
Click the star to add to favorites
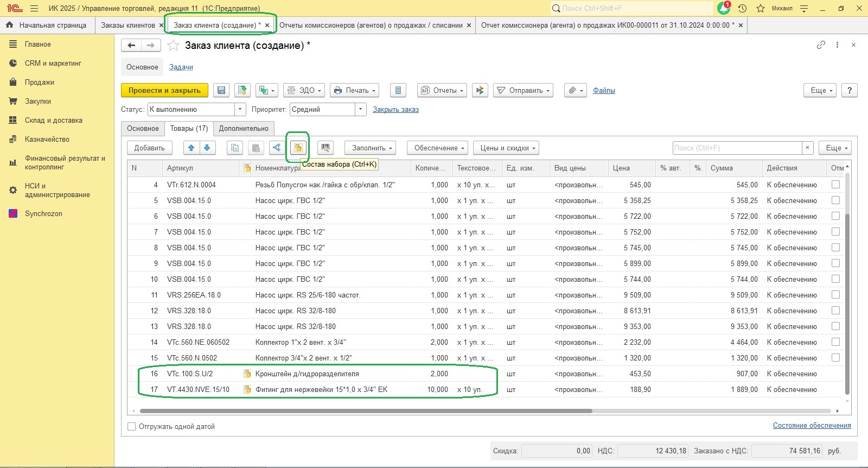(173, 46)
